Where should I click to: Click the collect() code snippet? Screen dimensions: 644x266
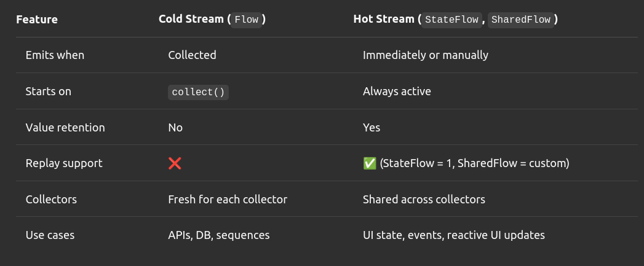(199, 92)
